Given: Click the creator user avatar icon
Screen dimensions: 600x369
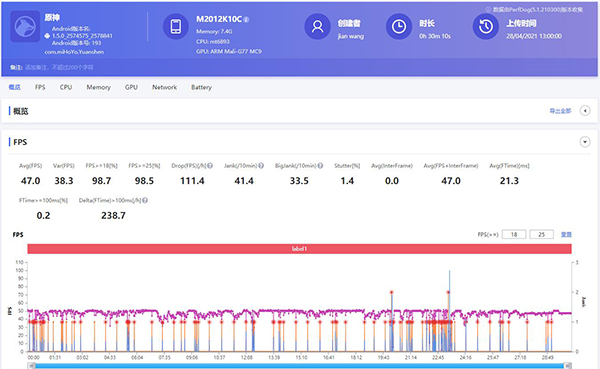Looking at the screenshot, I should click(317, 26).
